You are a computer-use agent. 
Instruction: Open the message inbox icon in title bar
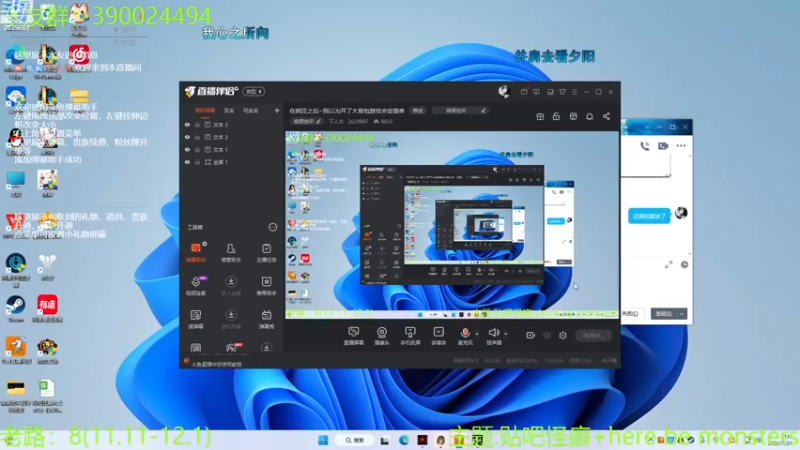click(x=524, y=92)
